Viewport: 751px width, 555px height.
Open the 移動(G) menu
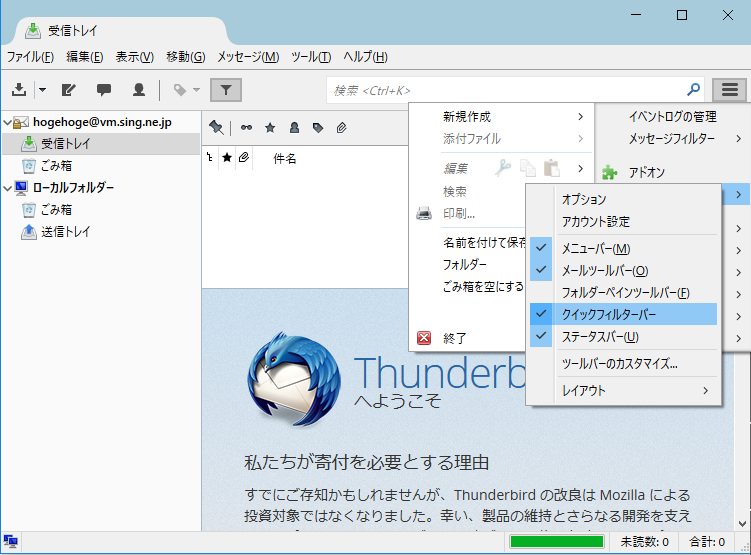pyautogui.click(x=185, y=57)
